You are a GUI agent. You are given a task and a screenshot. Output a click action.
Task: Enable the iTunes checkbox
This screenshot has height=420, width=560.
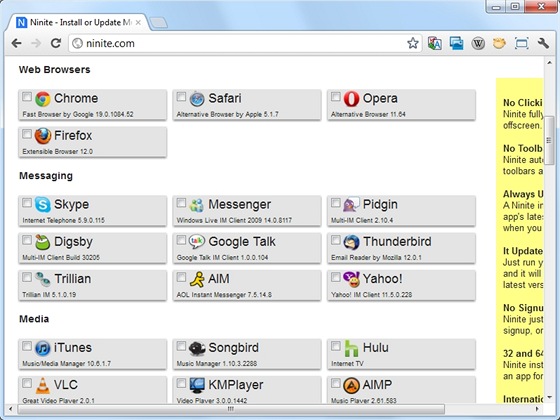27,346
